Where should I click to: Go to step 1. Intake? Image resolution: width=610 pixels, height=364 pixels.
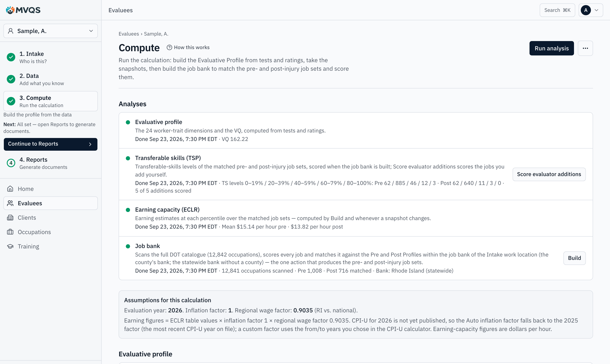click(x=51, y=57)
